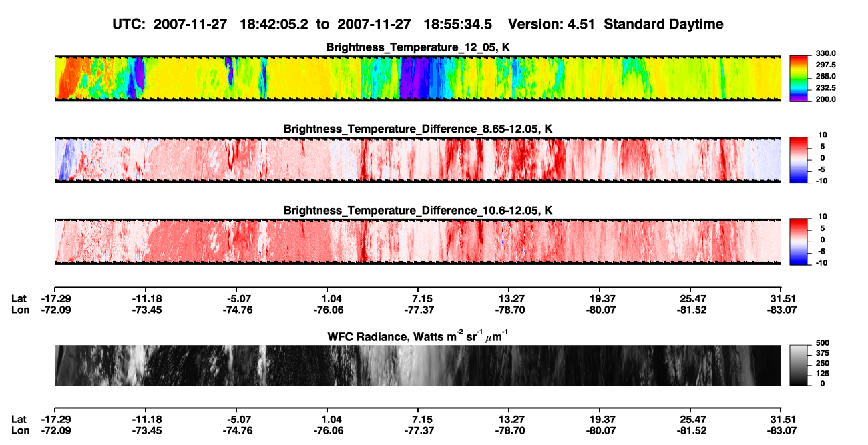Select the 'Brightness_Temperature_Difference_8.65-12.05, K' title
The width and height of the screenshot is (868, 445).
point(417,128)
